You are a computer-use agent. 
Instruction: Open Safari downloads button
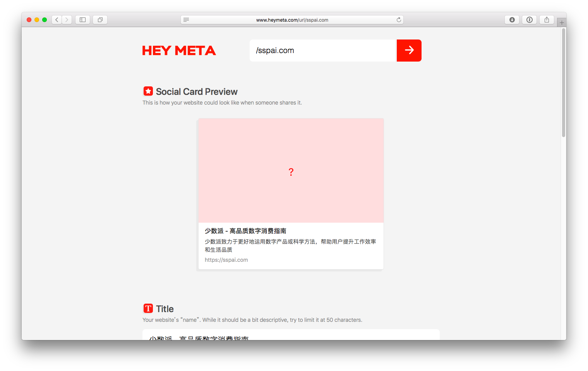tap(512, 20)
